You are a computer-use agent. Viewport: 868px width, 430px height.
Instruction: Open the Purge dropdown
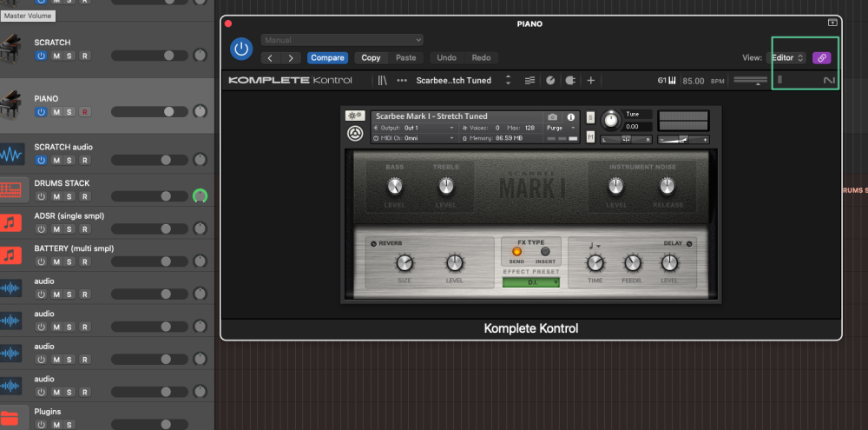[x=562, y=128]
